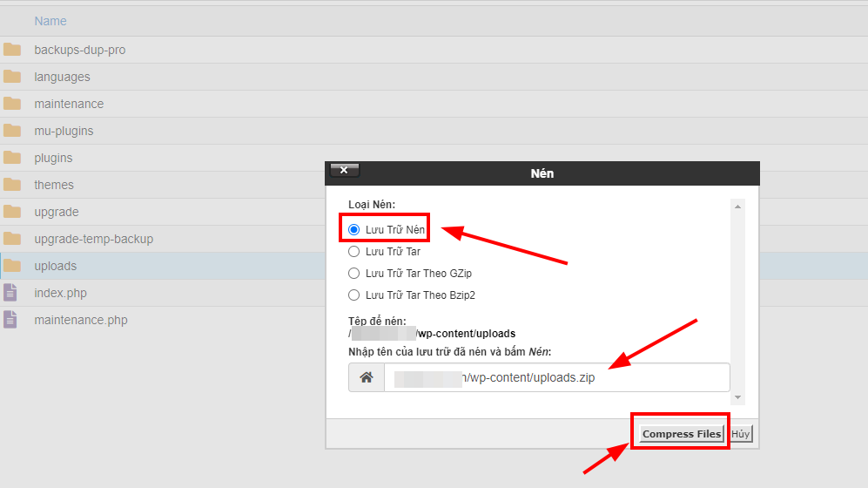Select the Lưu Trữ Nén radio option
Image resolution: width=868 pixels, height=488 pixels.
pos(353,229)
